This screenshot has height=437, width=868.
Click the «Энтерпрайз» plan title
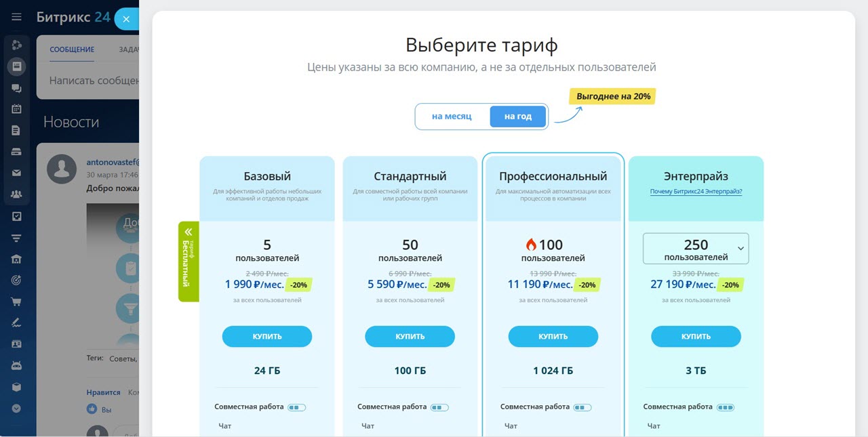point(696,176)
